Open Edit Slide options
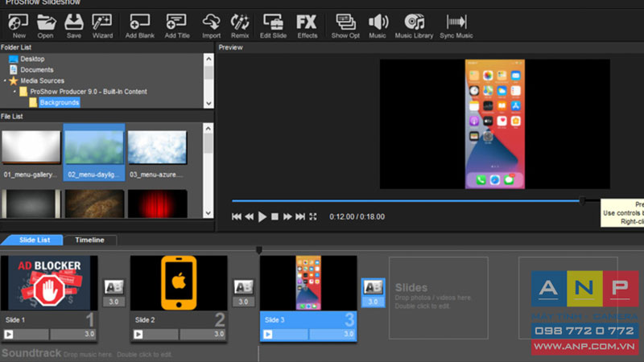 click(273, 26)
